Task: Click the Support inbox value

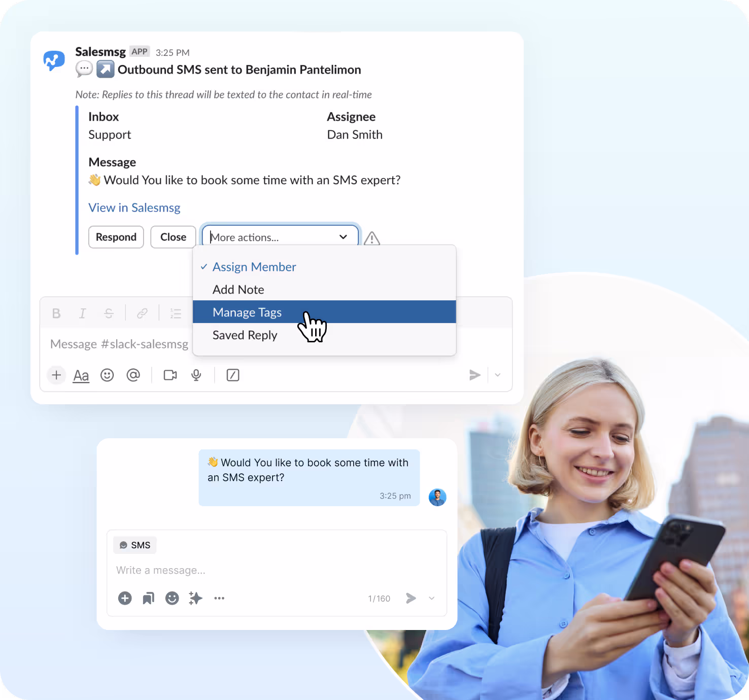Action: click(110, 135)
